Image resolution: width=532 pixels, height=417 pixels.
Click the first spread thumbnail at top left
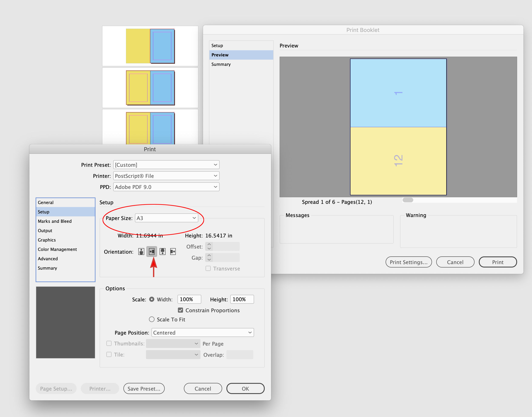tap(150, 46)
